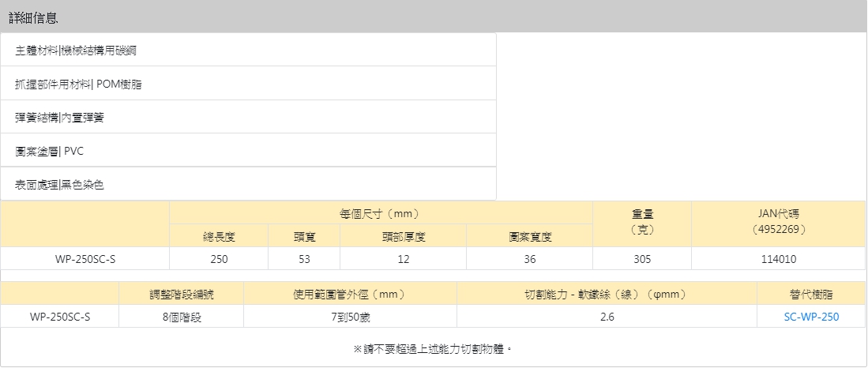Click WP-250SC-S in the capacity table

pos(60,317)
